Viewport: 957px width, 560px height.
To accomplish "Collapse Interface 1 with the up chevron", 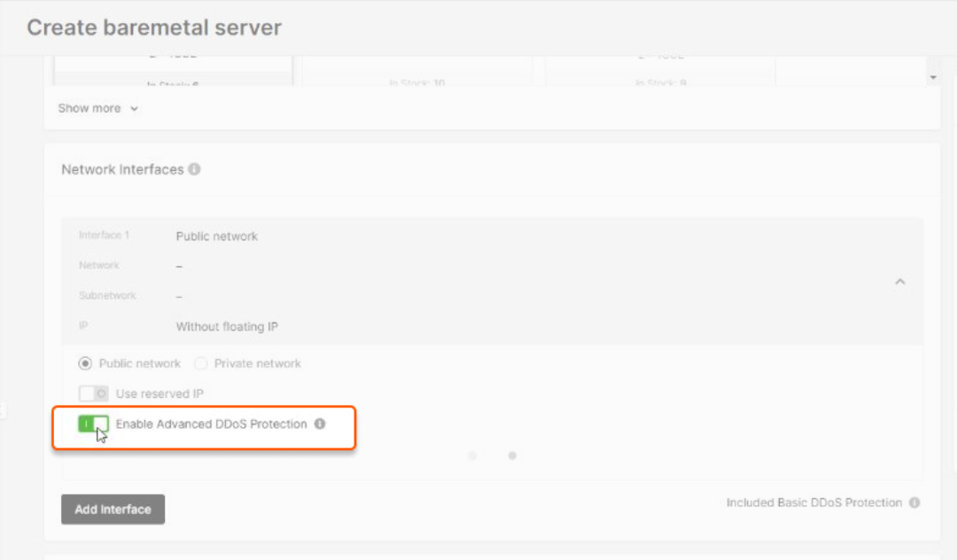I will click(899, 281).
